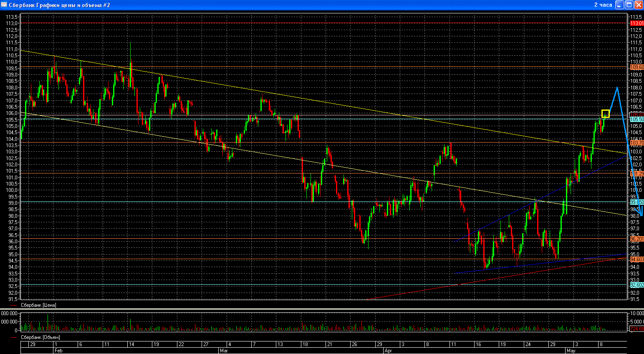Image resolution: width=644 pixels, height=354 pixels.
Task: Click the red 724.68 volume value label
Action: [x=636, y=329]
